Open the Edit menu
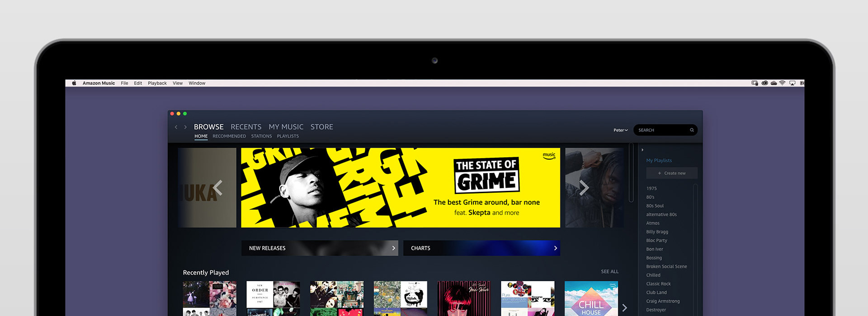 tap(138, 83)
